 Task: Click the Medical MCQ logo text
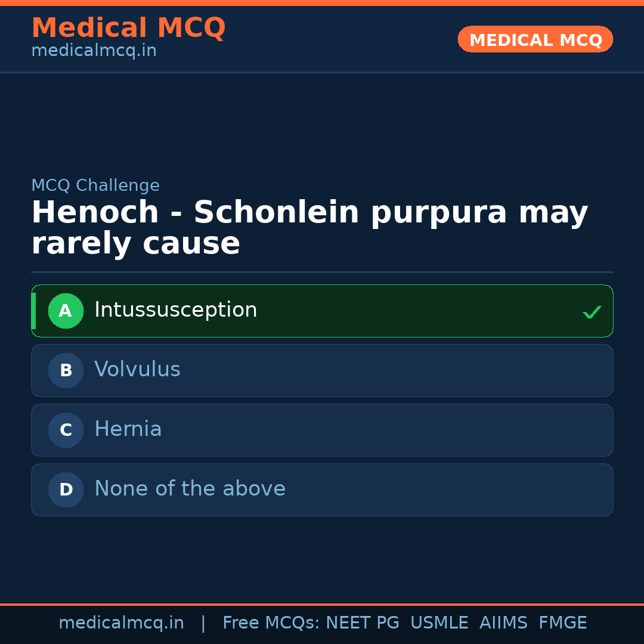[x=128, y=28]
